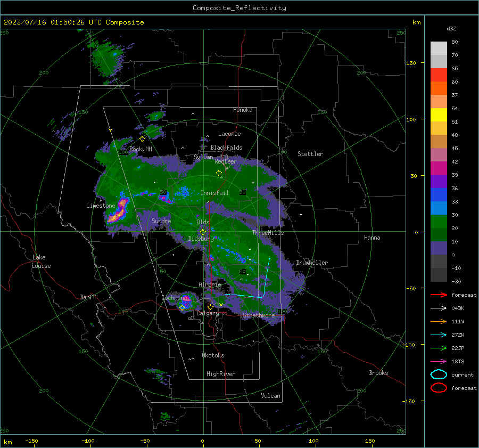Click the magenta 42–39 dBZ swatch

point(439,168)
